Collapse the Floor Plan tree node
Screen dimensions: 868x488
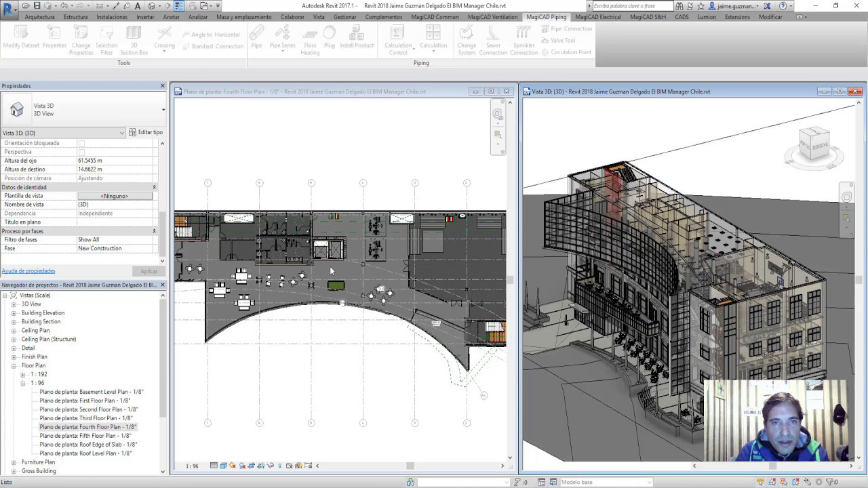point(14,366)
